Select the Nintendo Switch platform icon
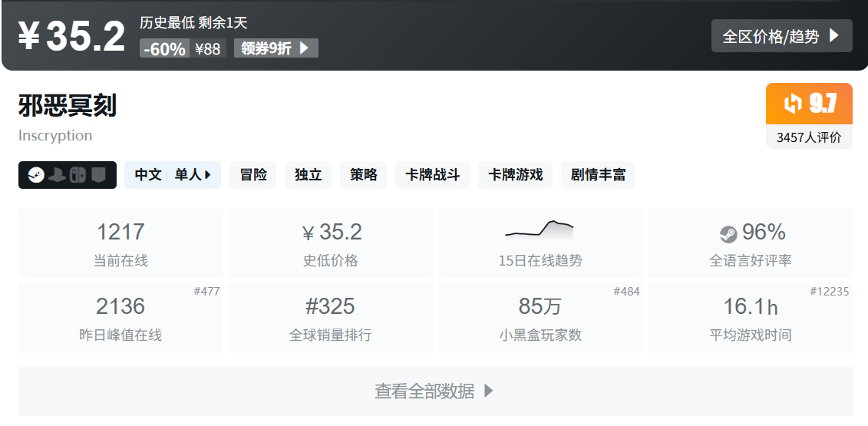 tap(78, 175)
